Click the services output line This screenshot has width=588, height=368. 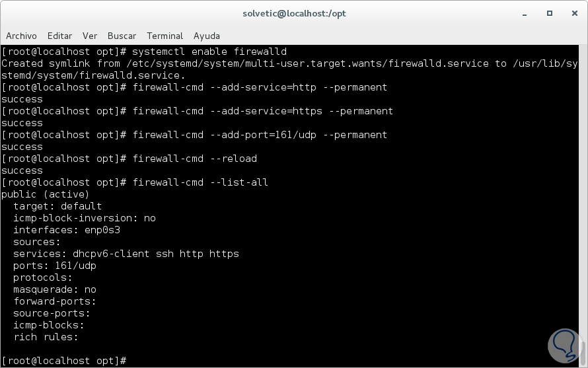click(x=126, y=254)
